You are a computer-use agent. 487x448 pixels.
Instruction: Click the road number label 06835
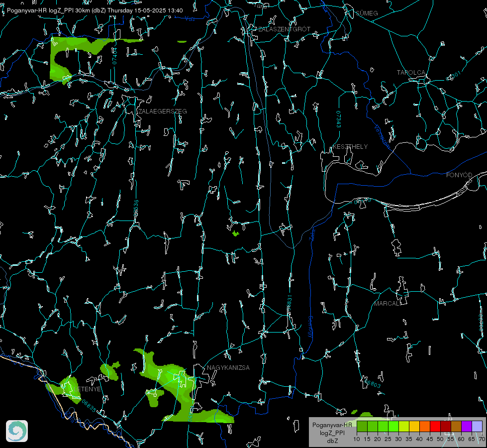[89, 406]
